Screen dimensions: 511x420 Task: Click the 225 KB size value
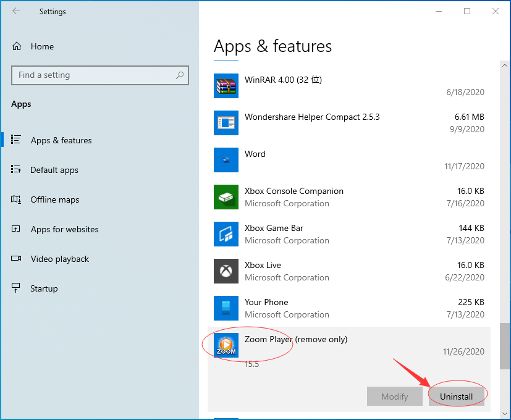pos(471,303)
